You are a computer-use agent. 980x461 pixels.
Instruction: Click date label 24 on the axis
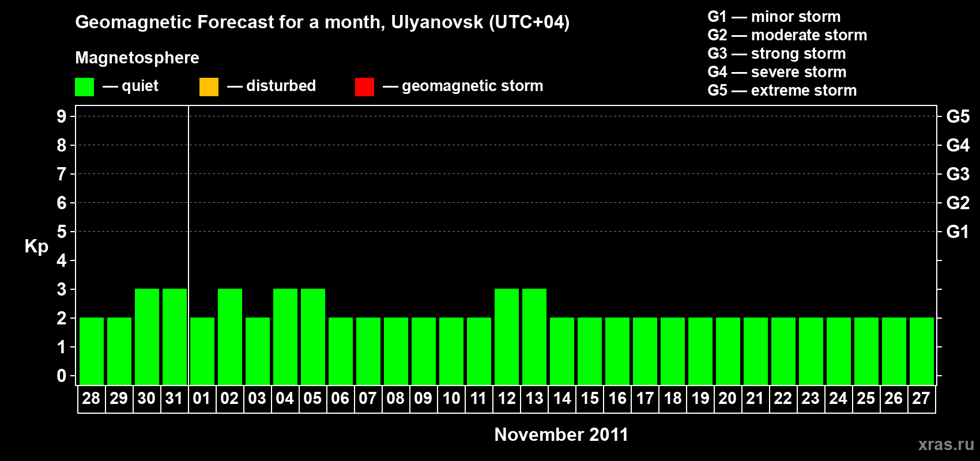[x=838, y=399]
